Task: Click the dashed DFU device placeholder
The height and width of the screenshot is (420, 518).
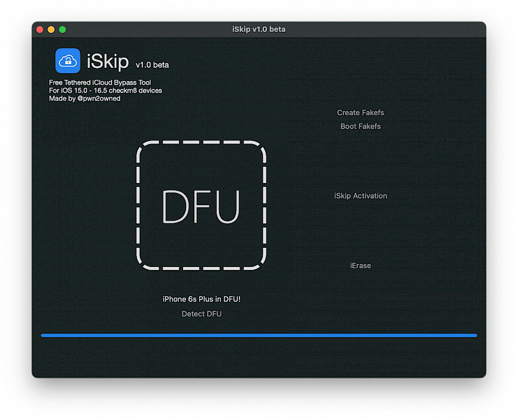Action: (201, 205)
